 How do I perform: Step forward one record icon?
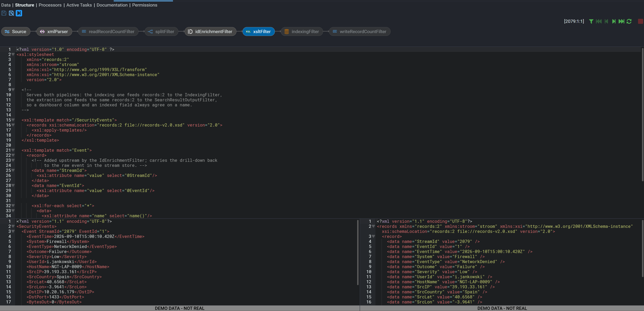pyautogui.click(x=614, y=22)
